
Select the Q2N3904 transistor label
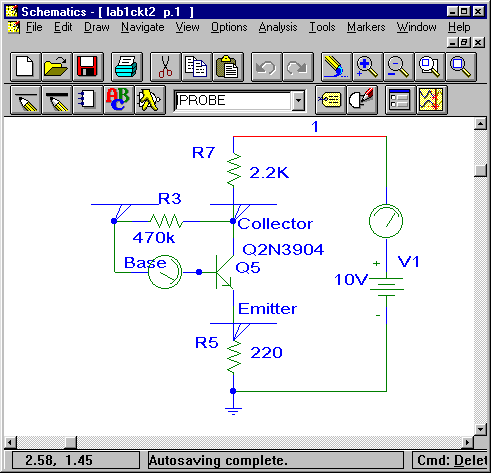283,250
